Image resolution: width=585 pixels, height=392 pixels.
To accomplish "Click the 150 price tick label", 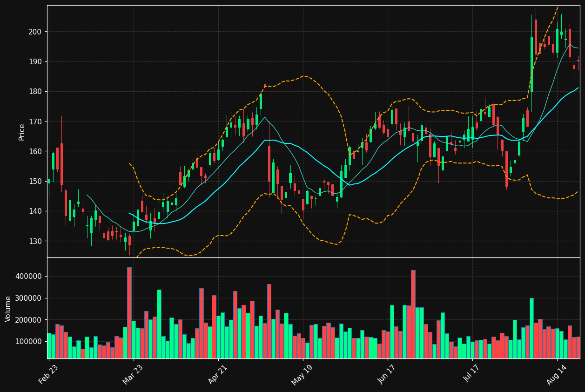I will pyautogui.click(x=35, y=181).
